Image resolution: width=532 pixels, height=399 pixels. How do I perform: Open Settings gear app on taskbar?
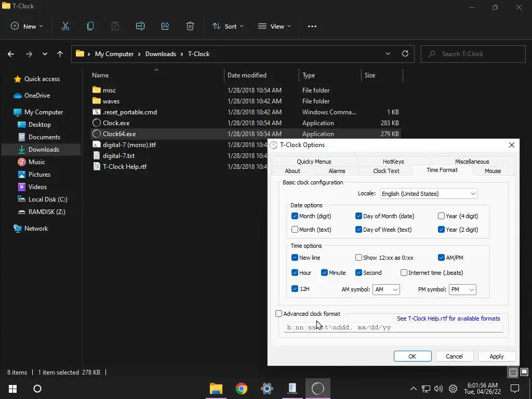coord(267,389)
